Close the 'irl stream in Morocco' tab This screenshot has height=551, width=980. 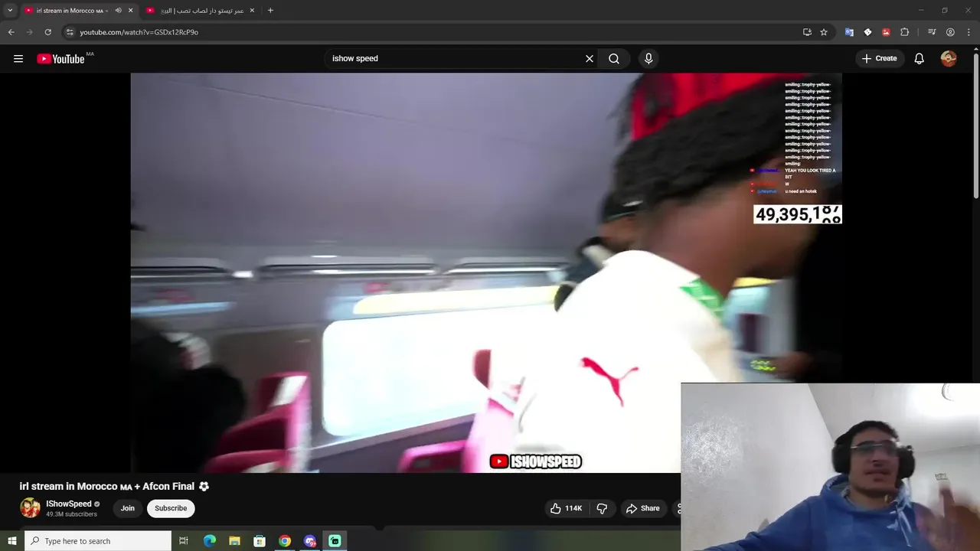(130, 11)
